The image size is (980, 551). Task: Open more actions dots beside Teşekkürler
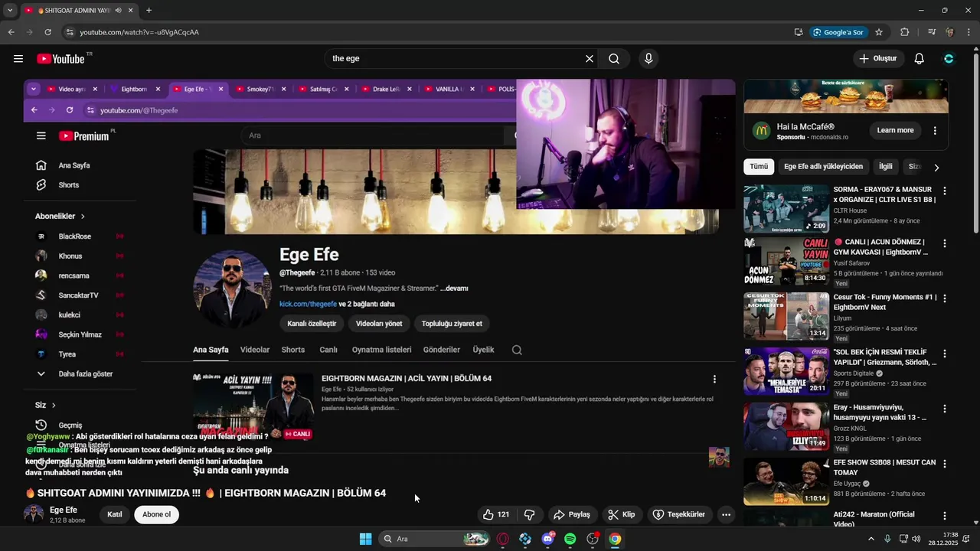pyautogui.click(x=726, y=515)
